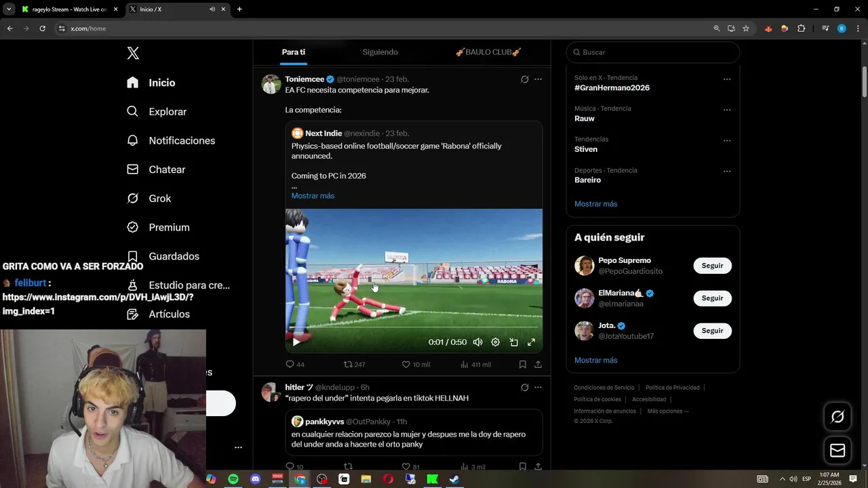
Task: Follow ElMariana
Action: coord(712,298)
